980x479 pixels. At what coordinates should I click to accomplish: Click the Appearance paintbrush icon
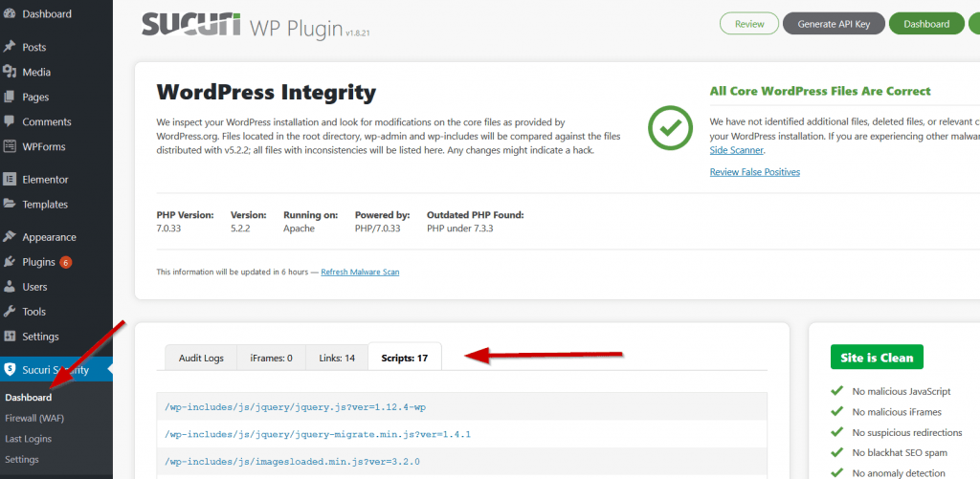[x=10, y=237]
